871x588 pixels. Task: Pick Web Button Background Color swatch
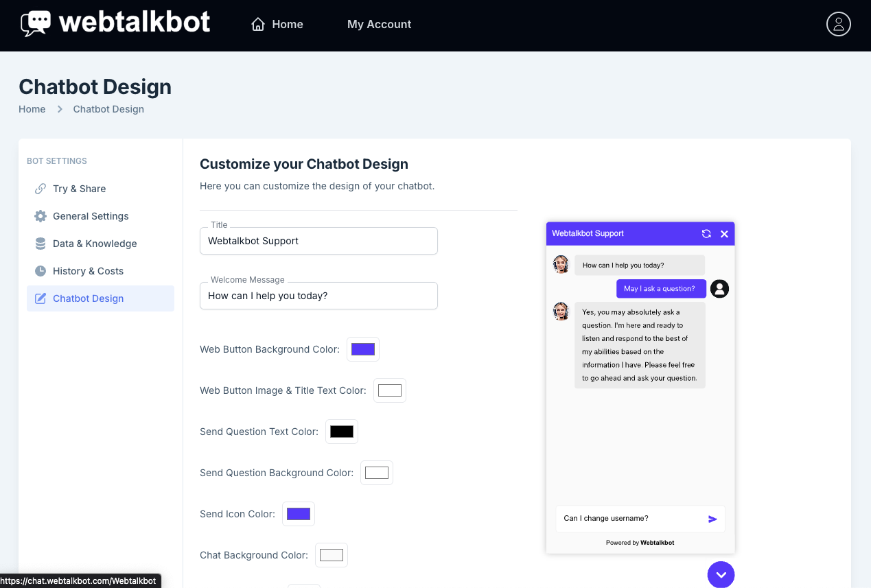(363, 349)
